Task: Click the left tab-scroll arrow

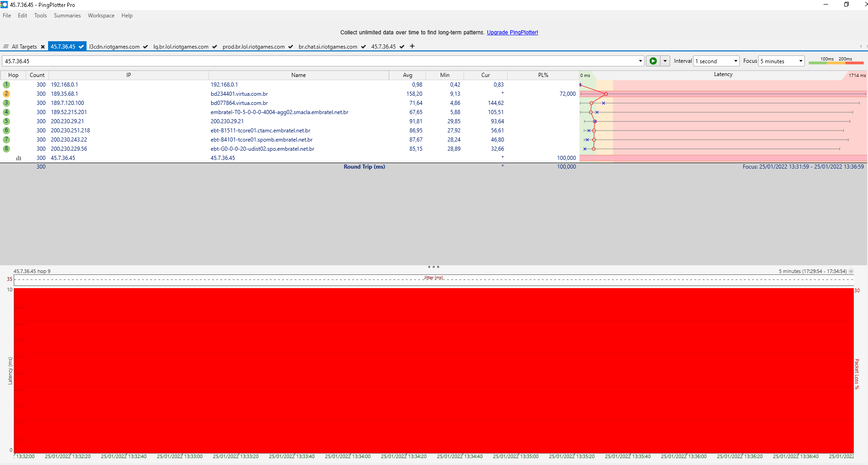Action: [861, 46]
